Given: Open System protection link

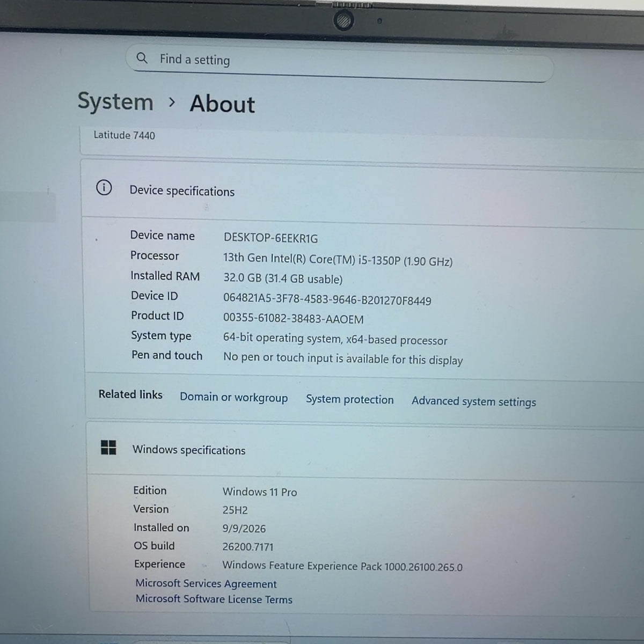Looking at the screenshot, I should [x=349, y=400].
